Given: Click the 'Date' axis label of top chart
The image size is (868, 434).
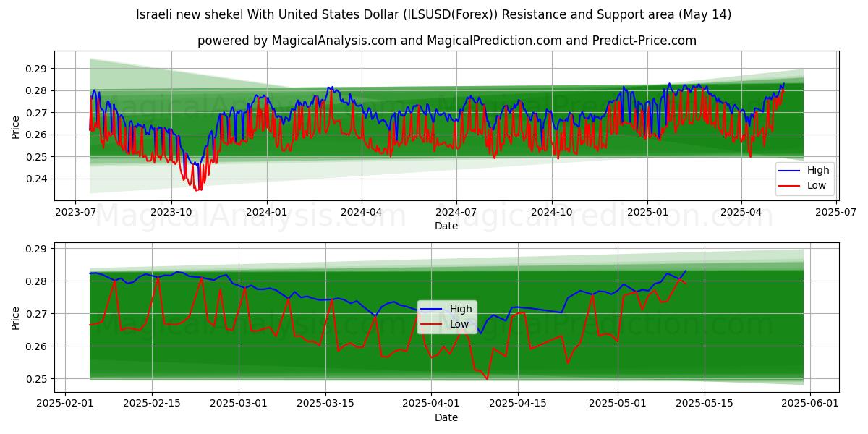Looking at the screenshot, I should click(x=446, y=226).
